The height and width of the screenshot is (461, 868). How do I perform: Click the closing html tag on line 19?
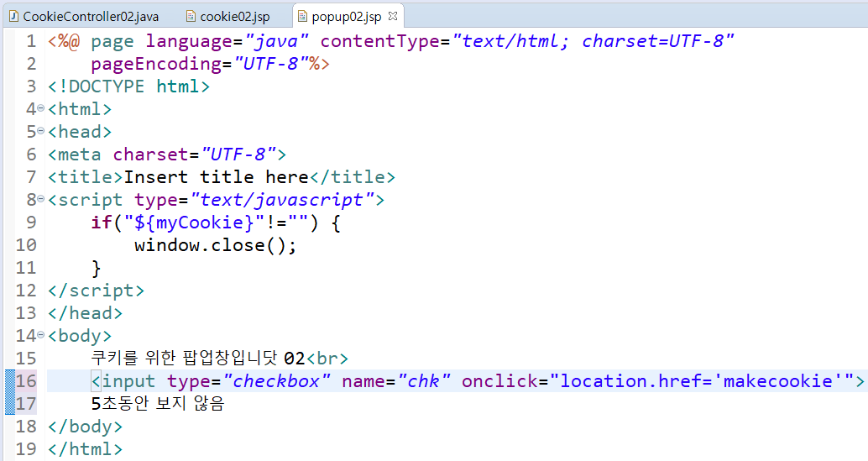tap(85, 449)
